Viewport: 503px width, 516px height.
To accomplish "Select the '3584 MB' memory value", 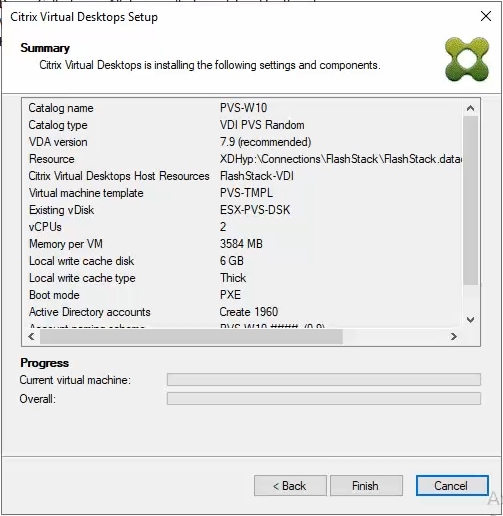I will click(x=241, y=244).
